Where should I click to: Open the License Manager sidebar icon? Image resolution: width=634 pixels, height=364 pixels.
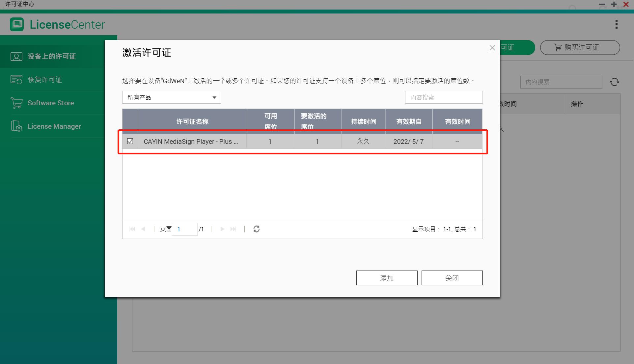pos(16,126)
